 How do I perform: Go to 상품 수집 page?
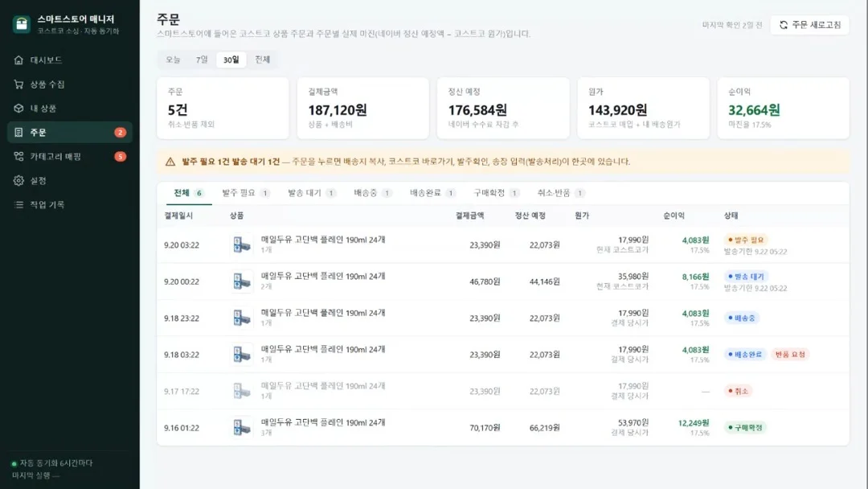coord(70,84)
